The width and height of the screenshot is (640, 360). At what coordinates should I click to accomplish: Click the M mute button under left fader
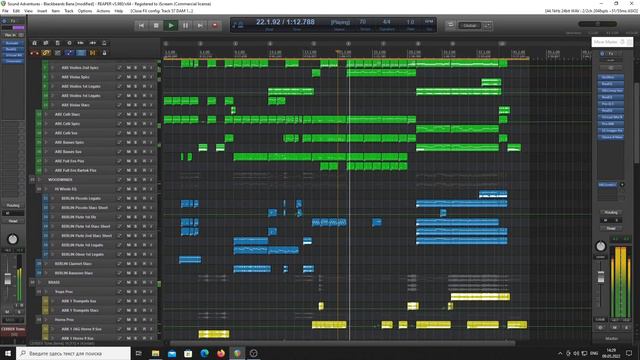[7, 312]
